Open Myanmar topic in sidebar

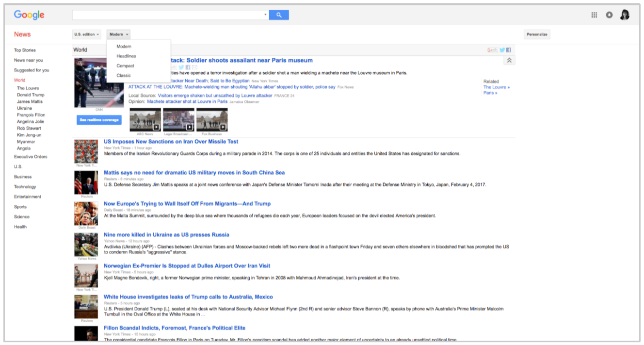pos(25,142)
